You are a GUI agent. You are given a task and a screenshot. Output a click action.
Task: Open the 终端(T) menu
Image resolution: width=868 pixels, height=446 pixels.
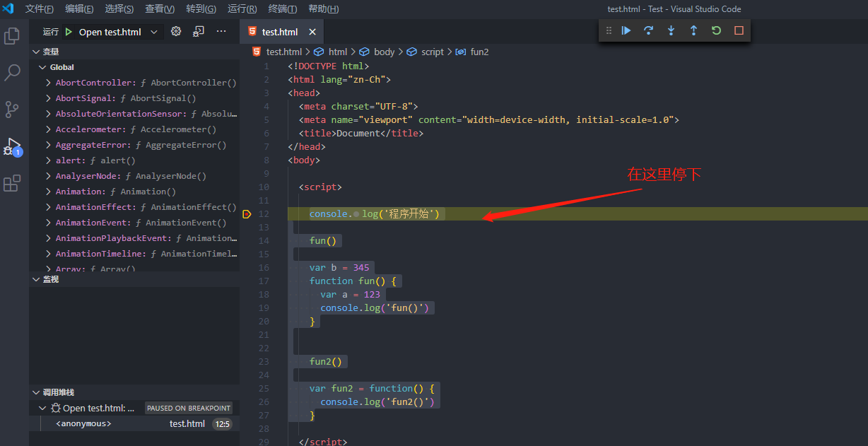[x=283, y=9]
